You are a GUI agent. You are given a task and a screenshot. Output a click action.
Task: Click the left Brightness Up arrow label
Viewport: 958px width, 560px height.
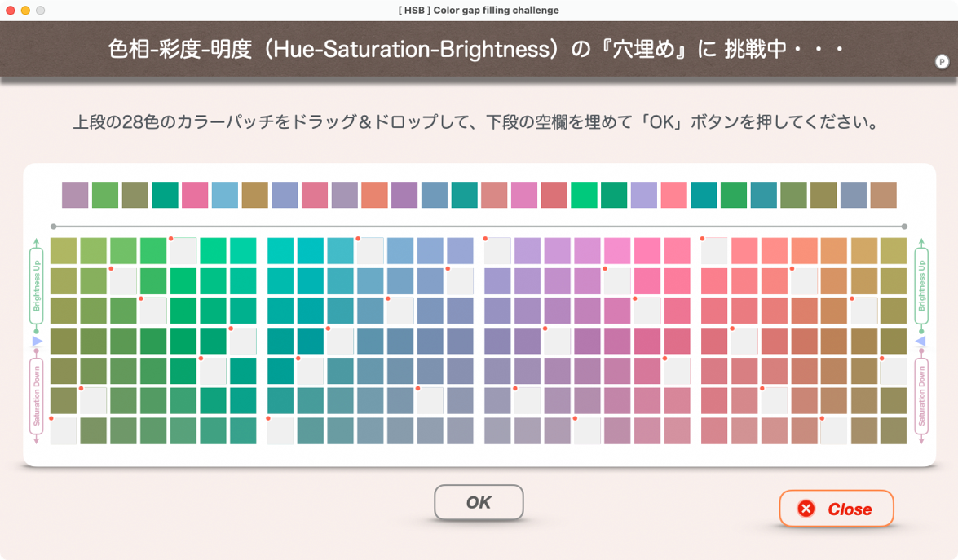36,285
